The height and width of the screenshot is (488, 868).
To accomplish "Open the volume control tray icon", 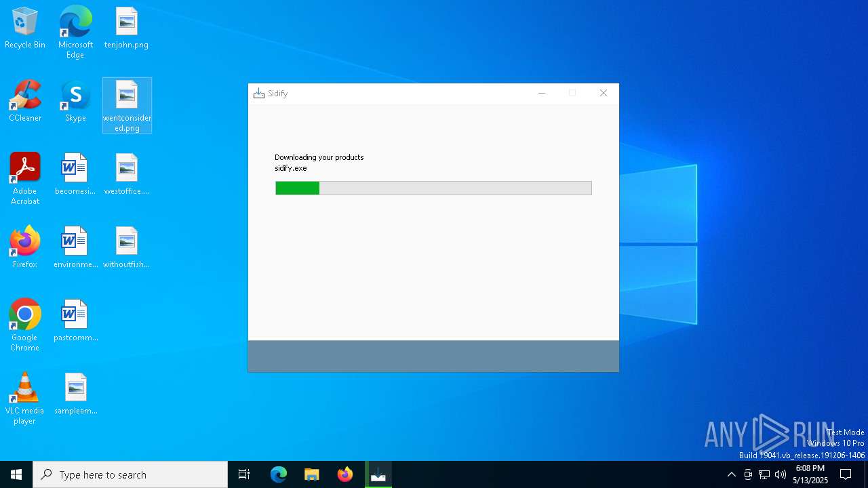I will tap(781, 474).
